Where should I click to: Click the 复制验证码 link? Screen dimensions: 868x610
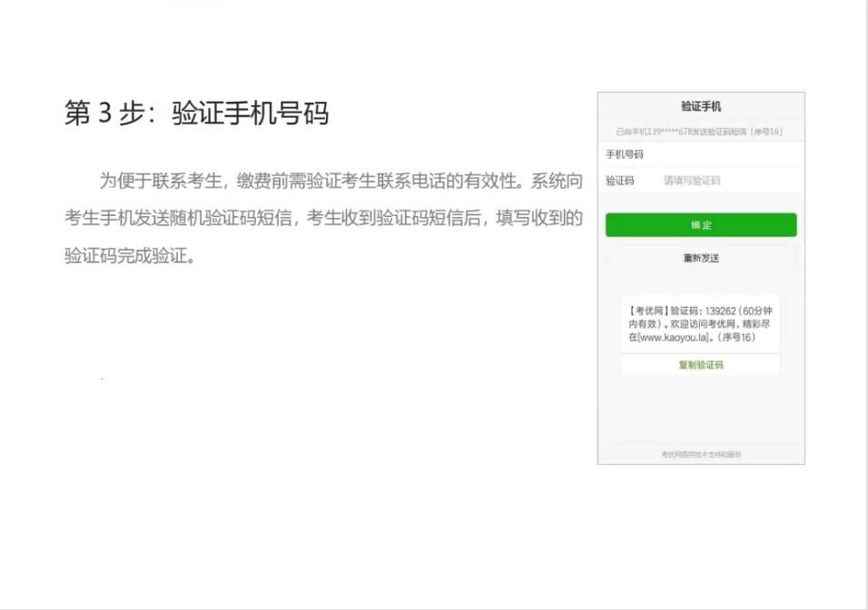coord(701,365)
